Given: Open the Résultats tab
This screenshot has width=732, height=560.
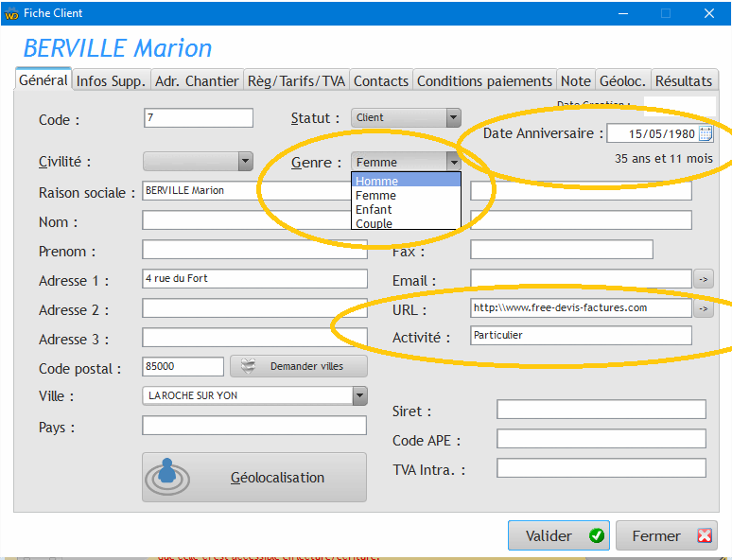Looking at the screenshot, I should coord(684,81).
